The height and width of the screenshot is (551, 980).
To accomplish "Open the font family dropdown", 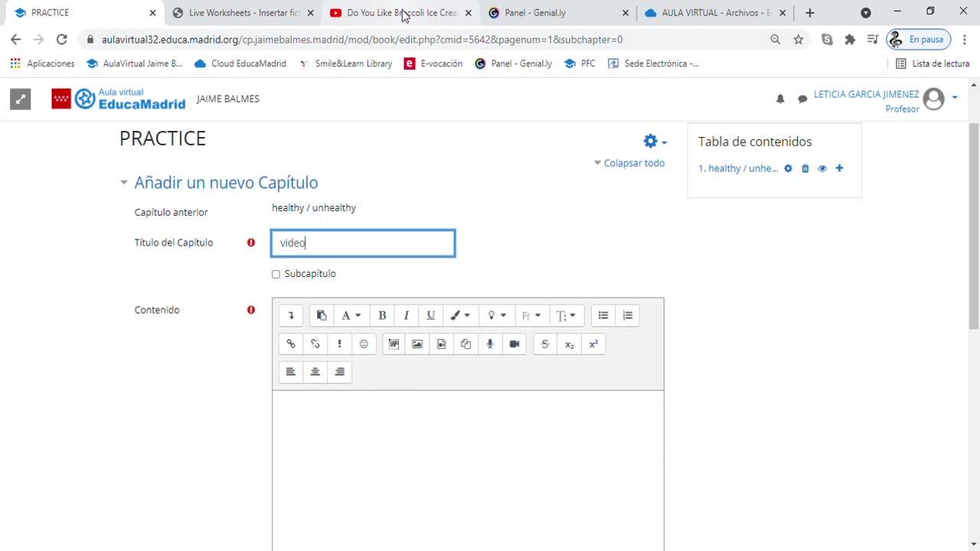I will pyautogui.click(x=532, y=315).
